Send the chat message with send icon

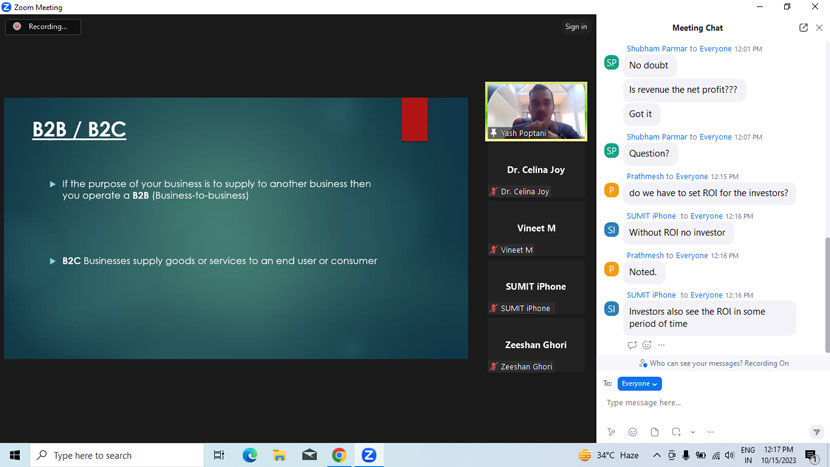(816, 432)
